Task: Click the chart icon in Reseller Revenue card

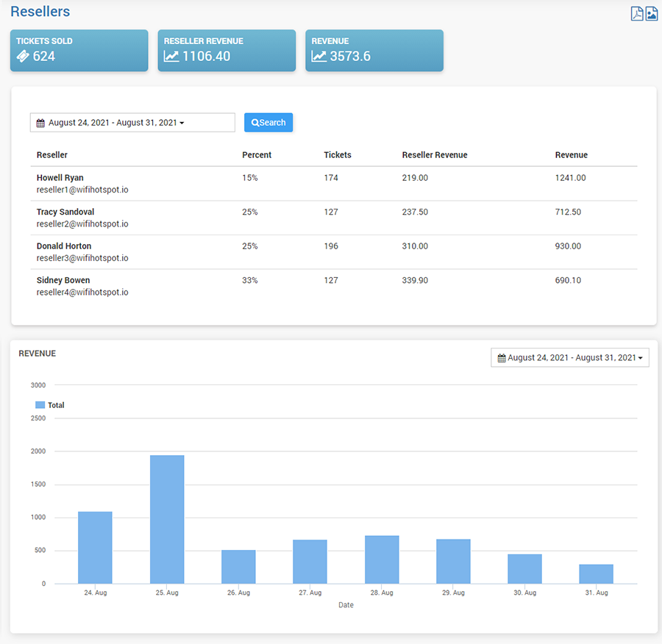Action: click(x=171, y=56)
